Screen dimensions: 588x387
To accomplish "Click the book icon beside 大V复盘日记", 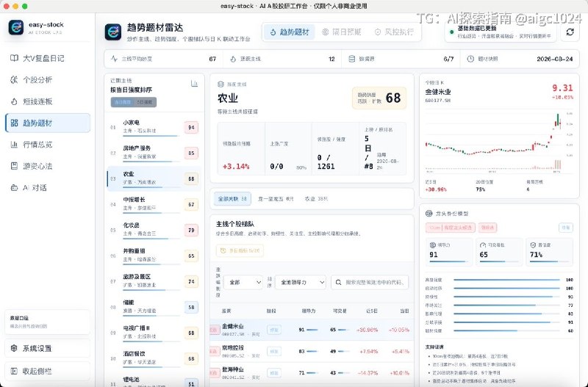I will point(14,58).
